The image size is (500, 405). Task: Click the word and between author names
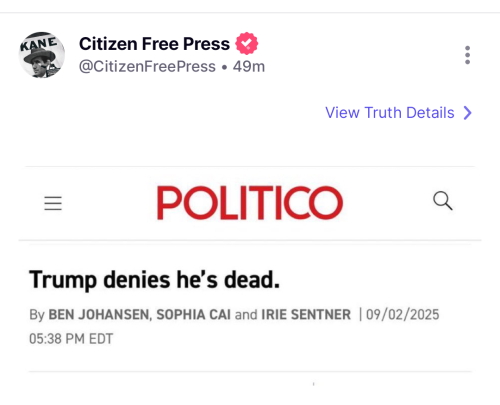[246, 315]
